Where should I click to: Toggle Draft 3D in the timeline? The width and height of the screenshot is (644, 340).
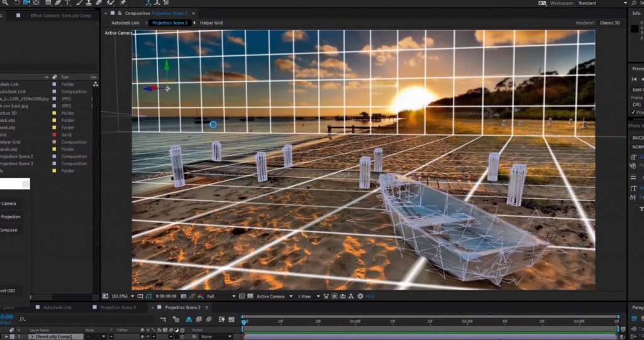pyautogui.click(x=176, y=319)
